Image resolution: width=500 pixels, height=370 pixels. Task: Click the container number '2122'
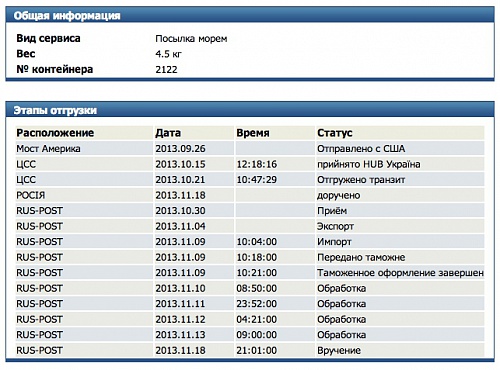pyautogui.click(x=166, y=70)
